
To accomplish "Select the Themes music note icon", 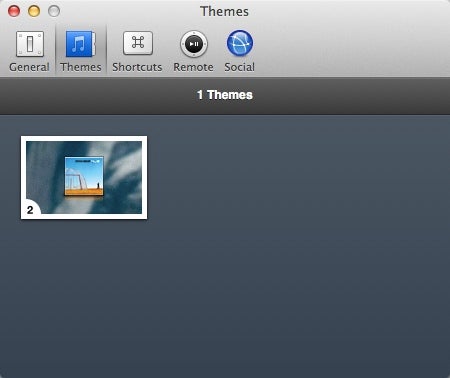I will click(x=81, y=44).
